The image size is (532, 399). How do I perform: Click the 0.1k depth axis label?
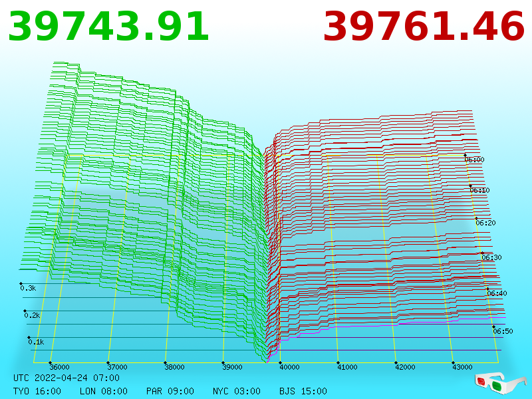pos(36,342)
